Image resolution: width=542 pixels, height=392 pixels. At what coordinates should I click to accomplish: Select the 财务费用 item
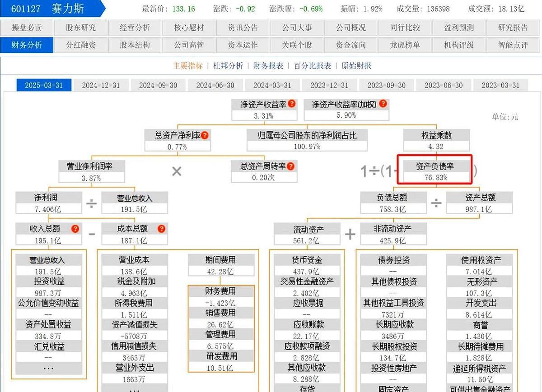pos(221,297)
